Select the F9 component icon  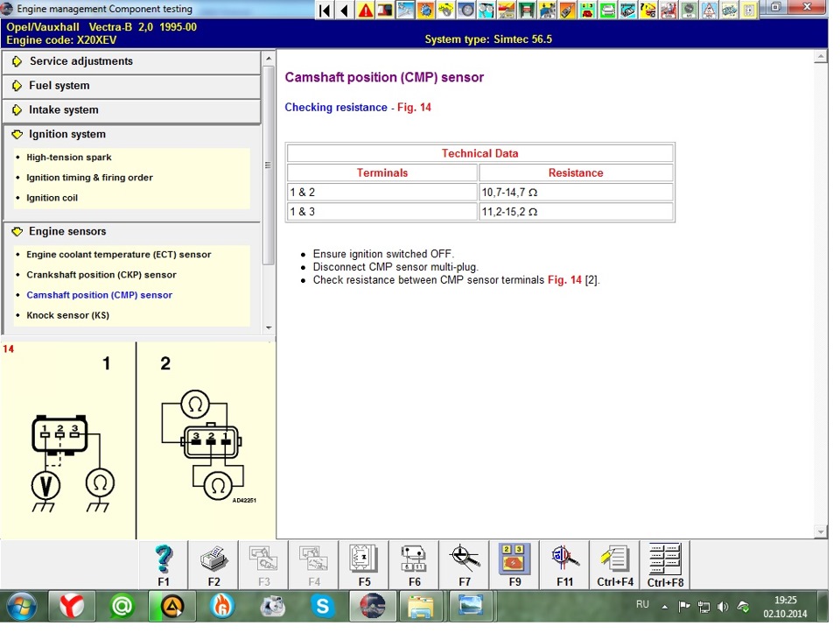point(514,566)
